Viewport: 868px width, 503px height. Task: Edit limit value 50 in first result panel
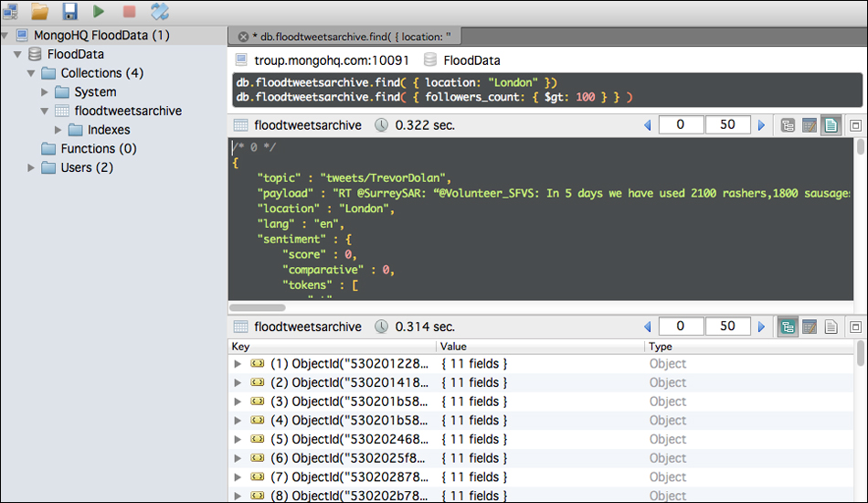click(728, 124)
